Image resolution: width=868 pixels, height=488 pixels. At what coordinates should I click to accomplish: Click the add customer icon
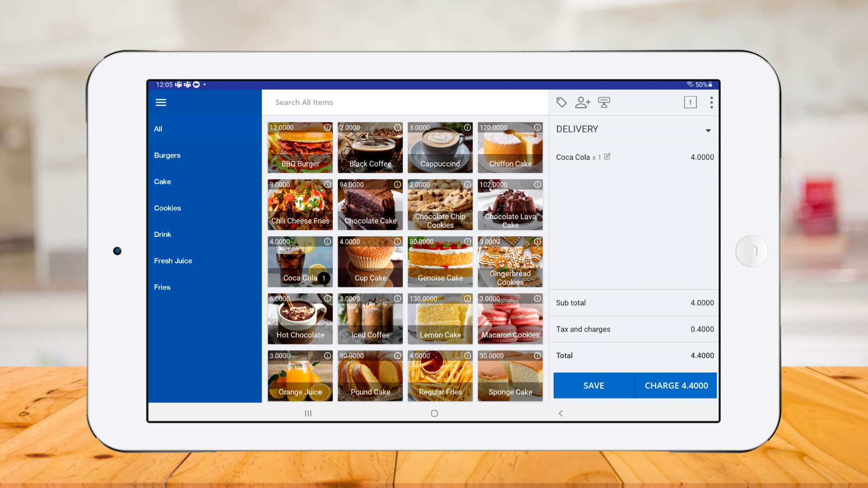click(x=582, y=103)
